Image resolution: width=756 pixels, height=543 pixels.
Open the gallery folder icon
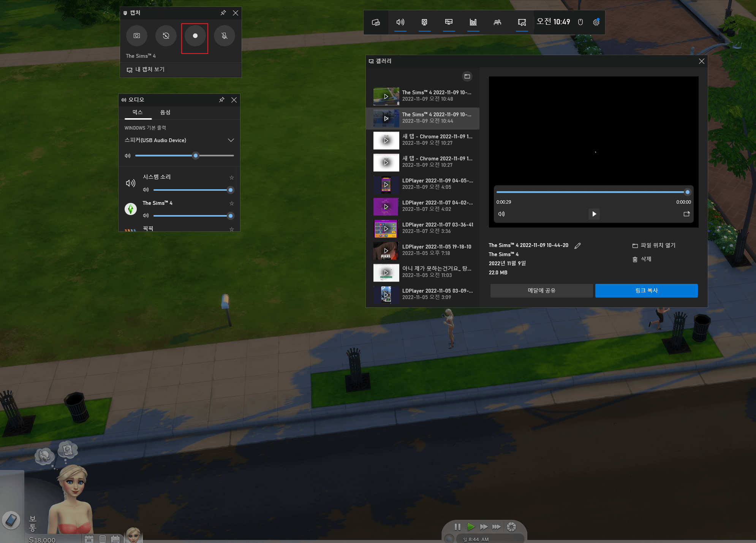(x=467, y=76)
